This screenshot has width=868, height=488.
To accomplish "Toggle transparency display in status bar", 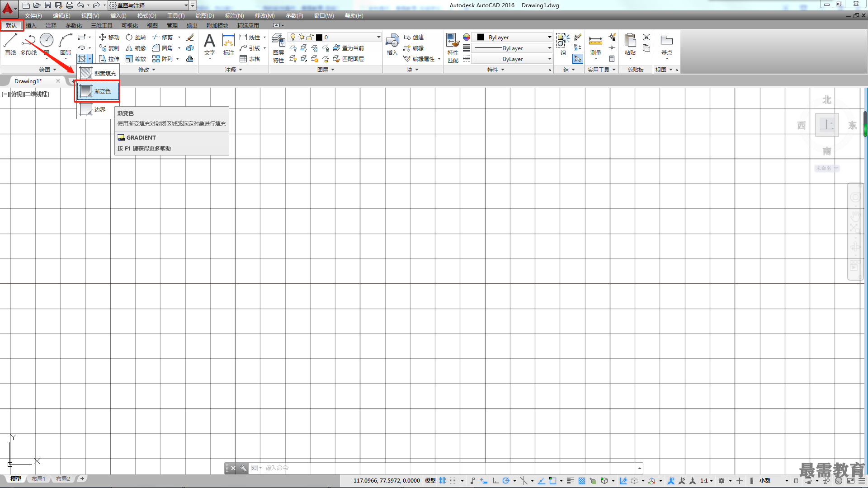I will [582, 481].
